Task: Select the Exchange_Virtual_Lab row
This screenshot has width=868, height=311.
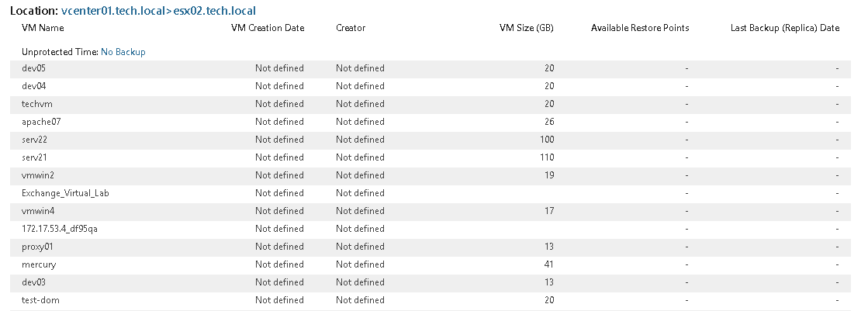Action: 65,193
